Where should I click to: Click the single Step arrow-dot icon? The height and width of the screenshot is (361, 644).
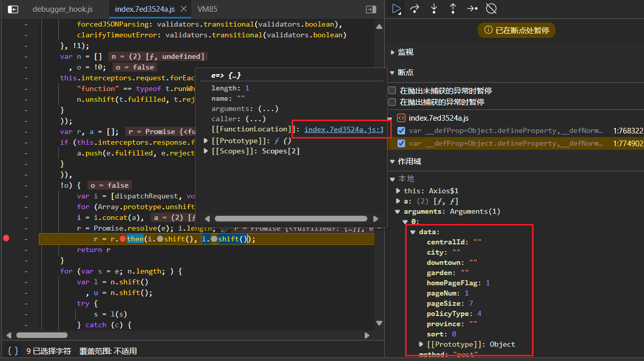pyautogui.click(x=472, y=9)
